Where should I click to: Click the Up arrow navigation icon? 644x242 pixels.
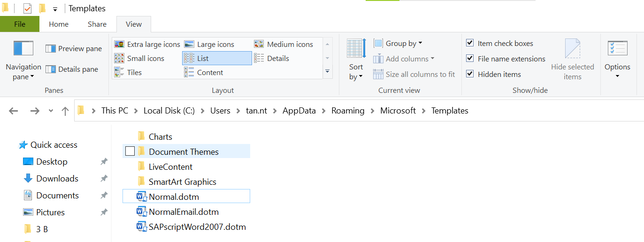point(65,111)
